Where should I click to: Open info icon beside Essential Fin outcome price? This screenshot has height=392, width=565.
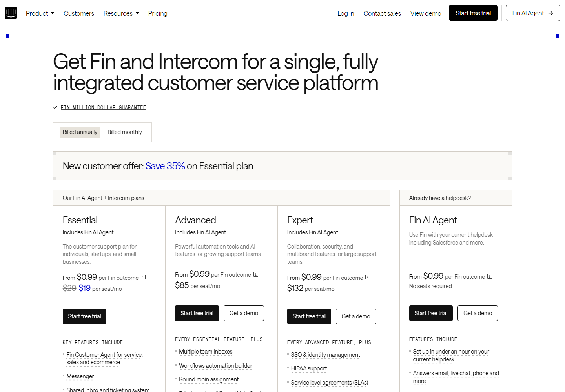coord(143,278)
